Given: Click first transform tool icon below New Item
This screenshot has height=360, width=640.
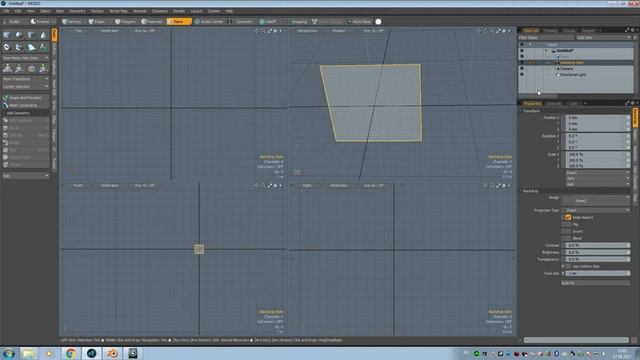Looking at the screenshot, I should (7, 69).
